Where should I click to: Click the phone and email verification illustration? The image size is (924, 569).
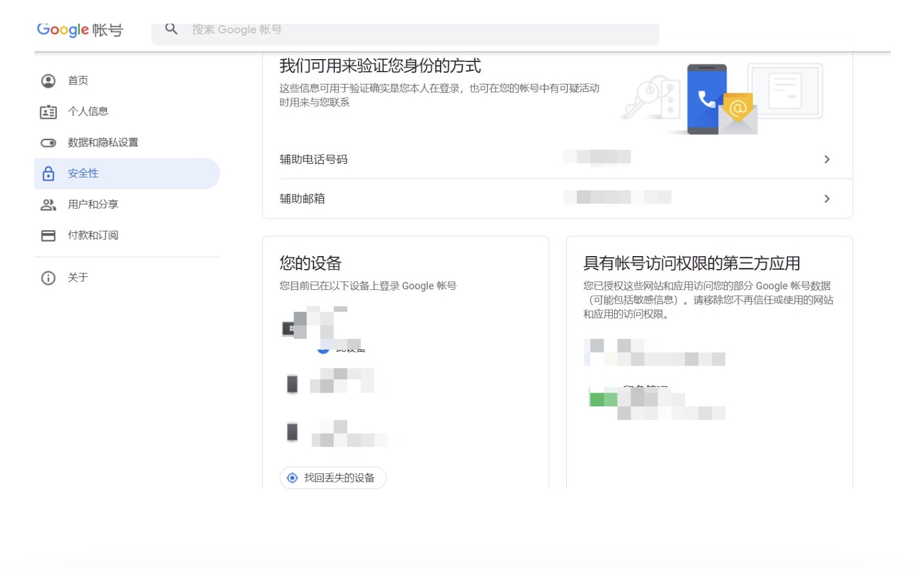(722, 98)
